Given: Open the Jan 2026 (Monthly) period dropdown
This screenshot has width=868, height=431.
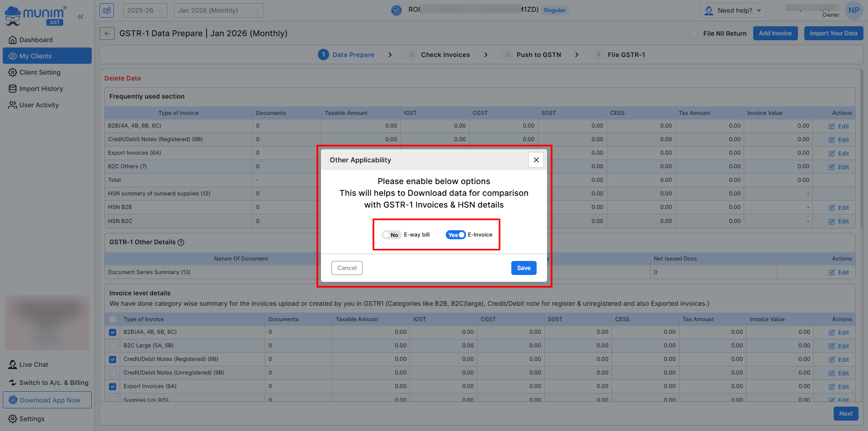Looking at the screenshot, I should (x=218, y=10).
